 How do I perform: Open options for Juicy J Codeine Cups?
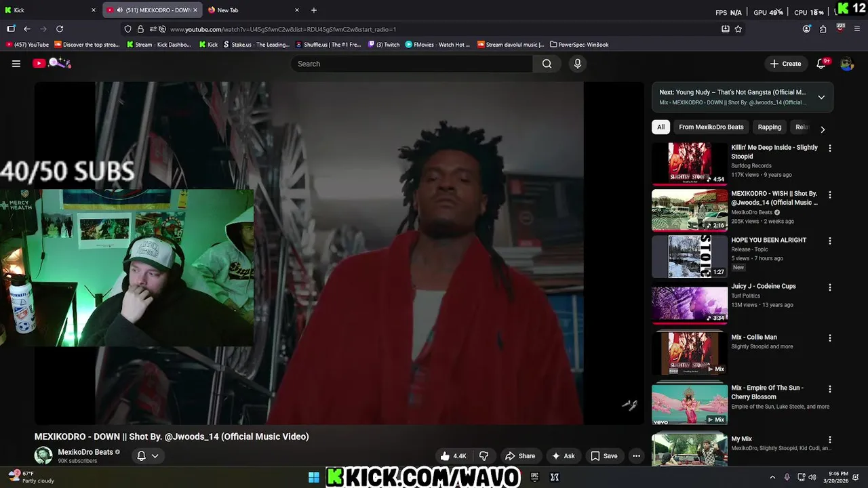coord(830,287)
